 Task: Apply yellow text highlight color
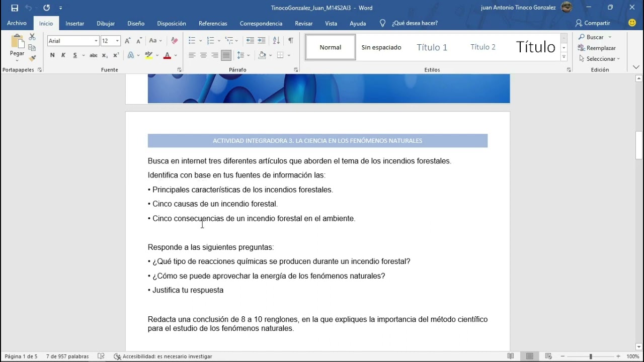click(148, 55)
